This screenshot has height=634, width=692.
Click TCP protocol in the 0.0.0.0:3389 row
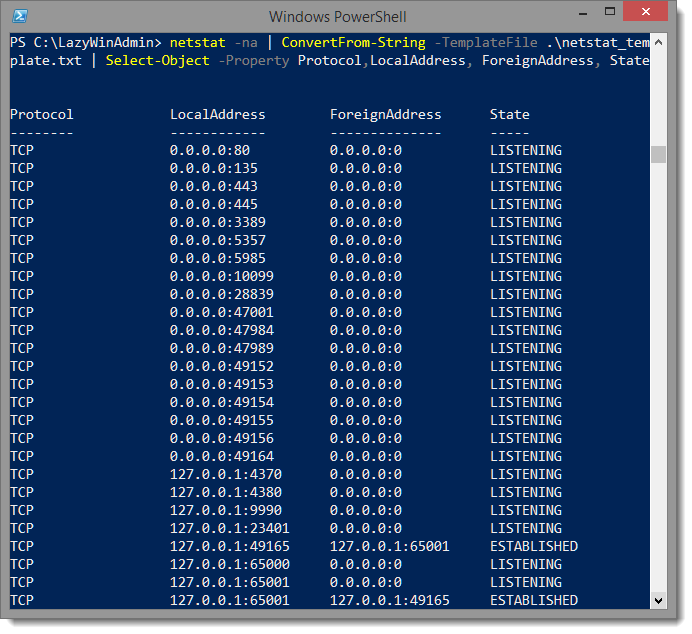pos(22,222)
